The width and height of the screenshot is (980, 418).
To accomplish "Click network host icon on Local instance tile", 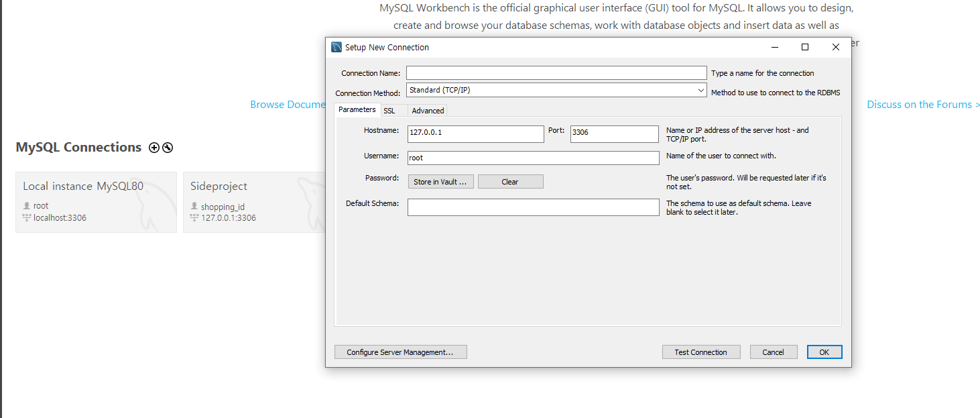I will click(27, 218).
